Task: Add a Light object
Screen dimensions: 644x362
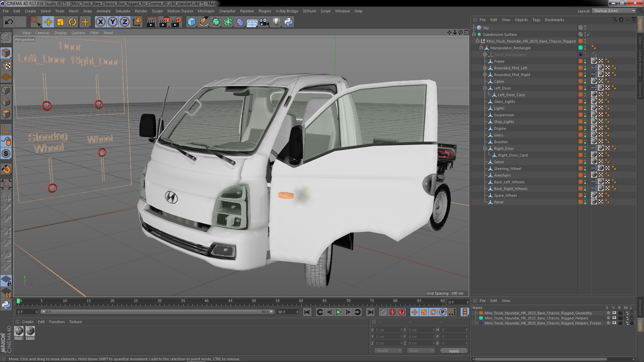Action: pyautogui.click(x=276, y=22)
